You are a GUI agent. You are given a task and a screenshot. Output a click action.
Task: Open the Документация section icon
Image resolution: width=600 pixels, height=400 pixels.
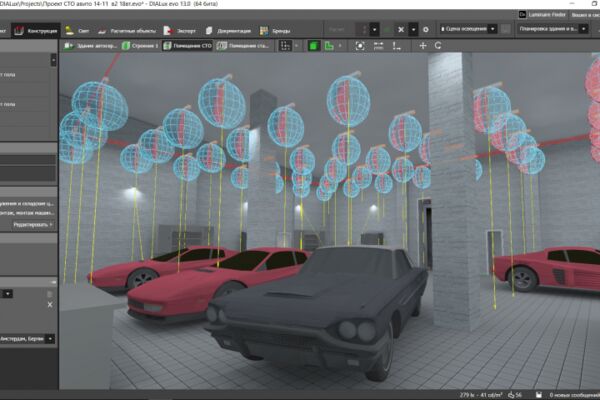209,31
